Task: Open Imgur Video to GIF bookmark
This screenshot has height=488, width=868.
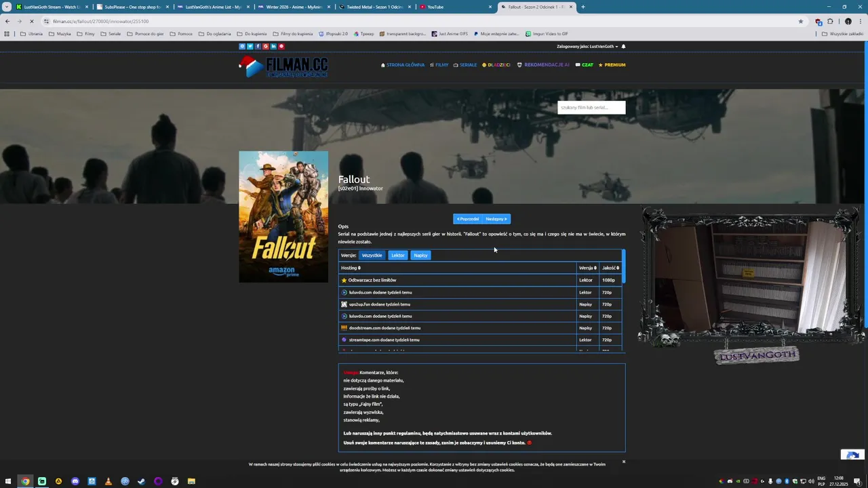Action: 547,34
